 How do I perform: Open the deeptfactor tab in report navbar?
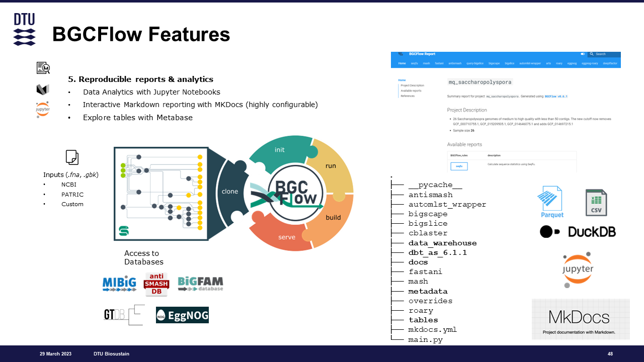pyautogui.click(x=611, y=63)
